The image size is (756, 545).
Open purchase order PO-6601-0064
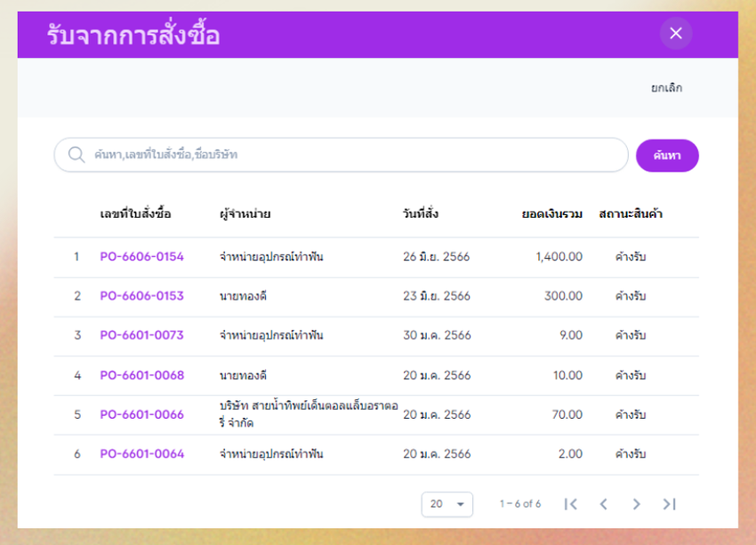pyautogui.click(x=141, y=454)
